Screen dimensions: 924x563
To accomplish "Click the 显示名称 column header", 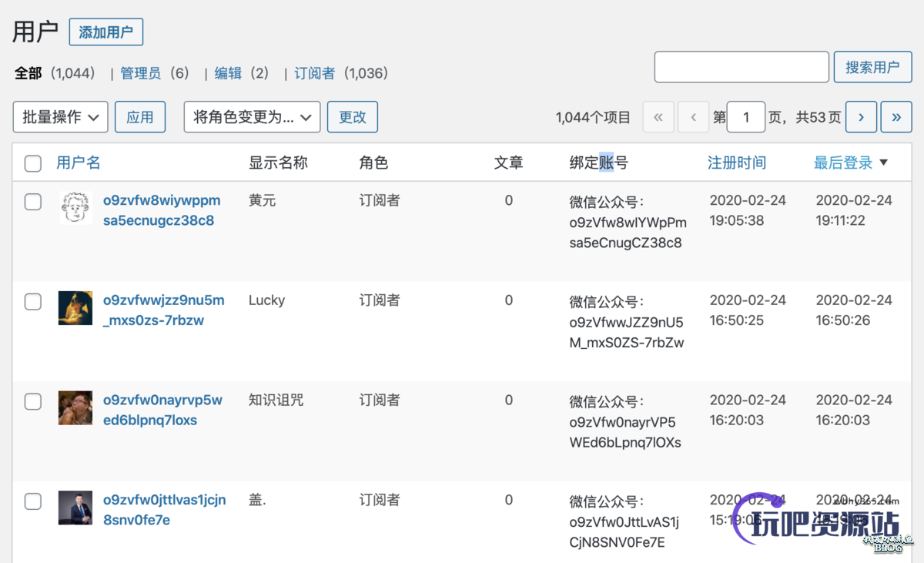I will pyautogui.click(x=278, y=163).
